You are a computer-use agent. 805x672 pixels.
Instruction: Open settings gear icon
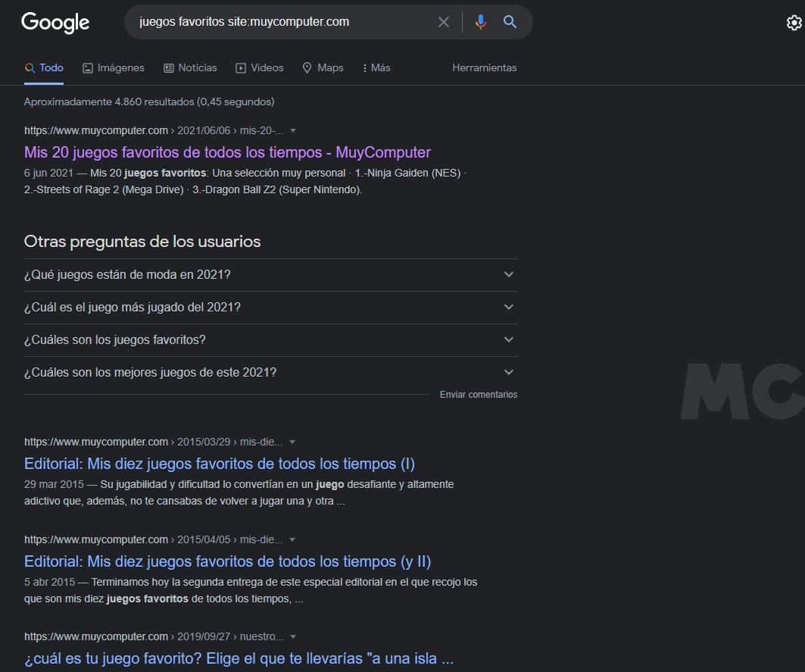(794, 23)
